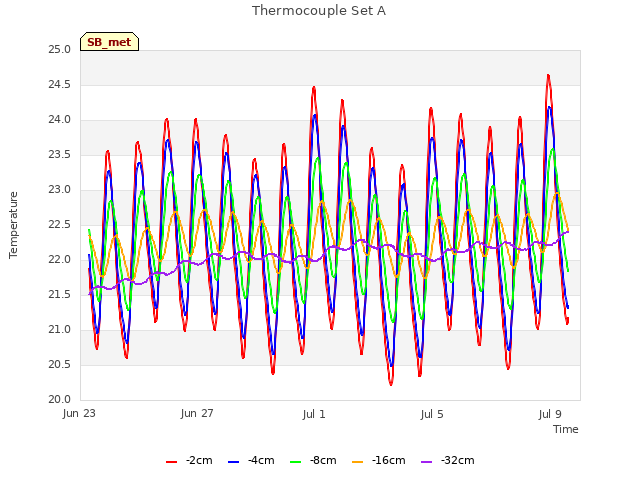Viewport: 640px width, 480px height.
Task: Click the Temperature axis label
Action: pos(13,225)
